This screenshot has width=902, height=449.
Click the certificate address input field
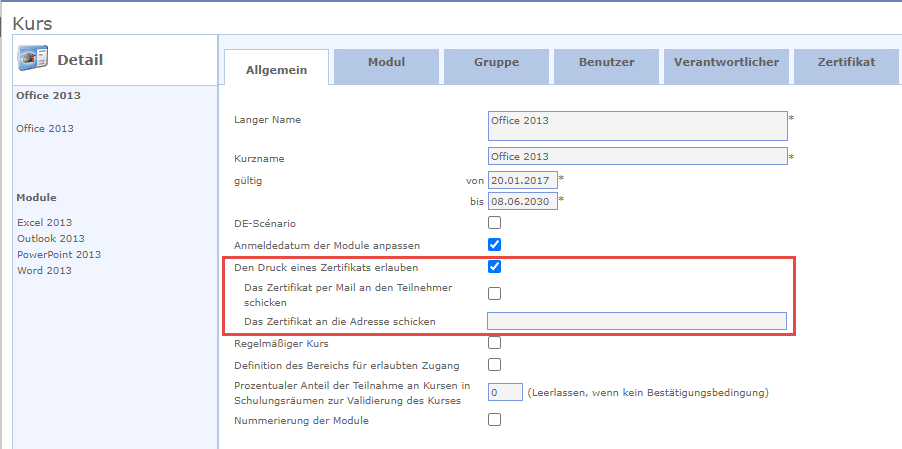(636, 321)
